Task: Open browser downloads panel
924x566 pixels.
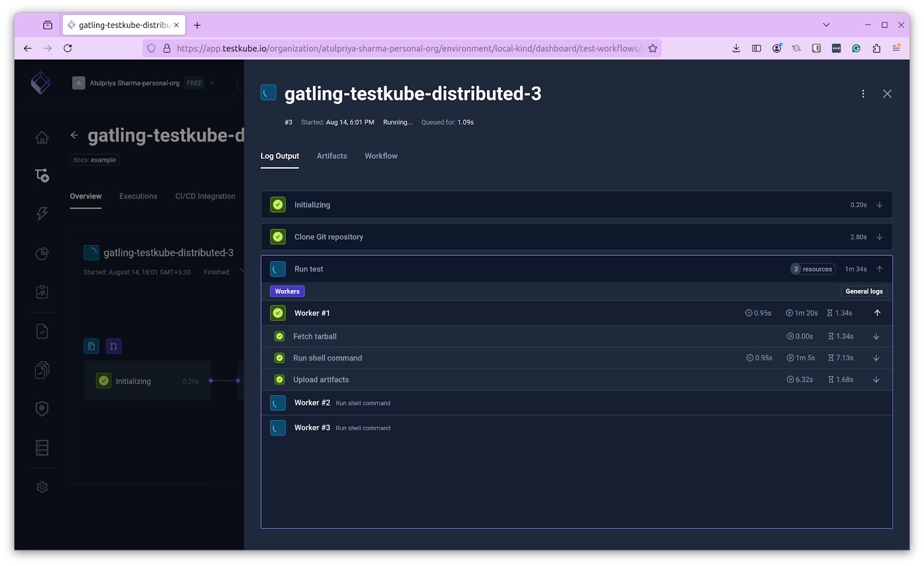Action: click(736, 49)
